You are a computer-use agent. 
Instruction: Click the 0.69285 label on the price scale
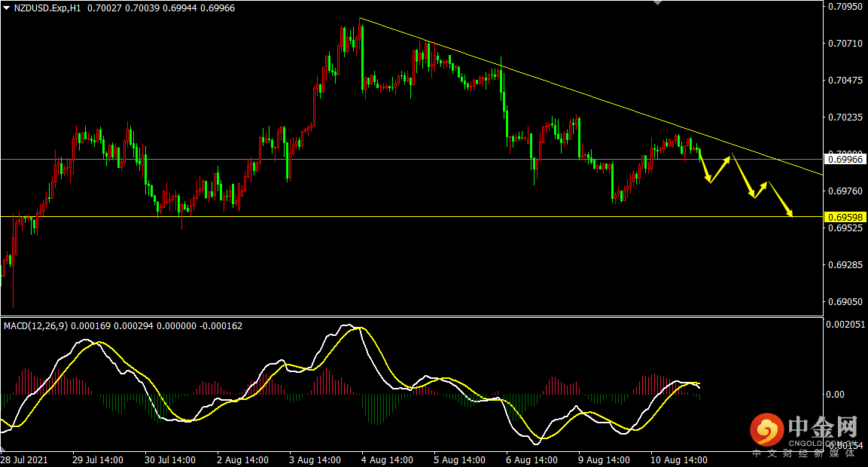coord(845,265)
